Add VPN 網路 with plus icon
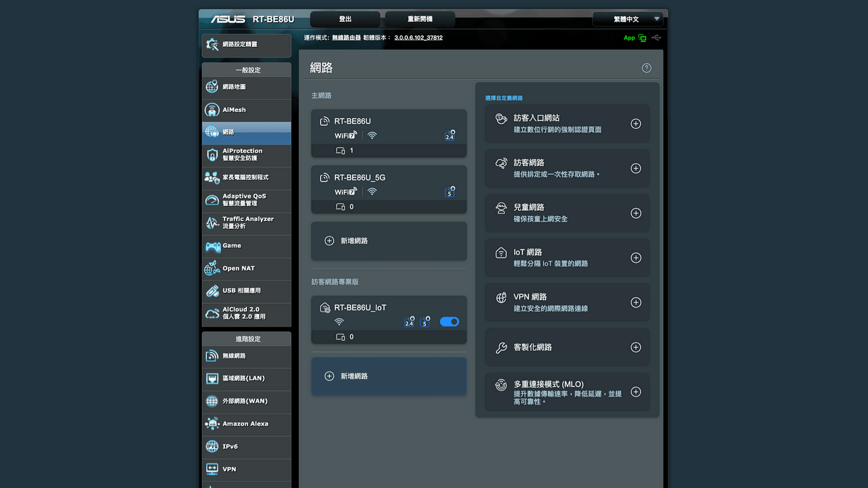The height and width of the screenshot is (488, 868). point(635,302)
